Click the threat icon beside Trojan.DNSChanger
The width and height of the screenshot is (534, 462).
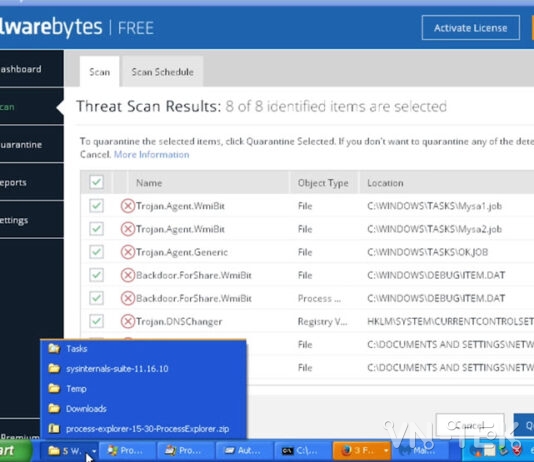(128, 321)
